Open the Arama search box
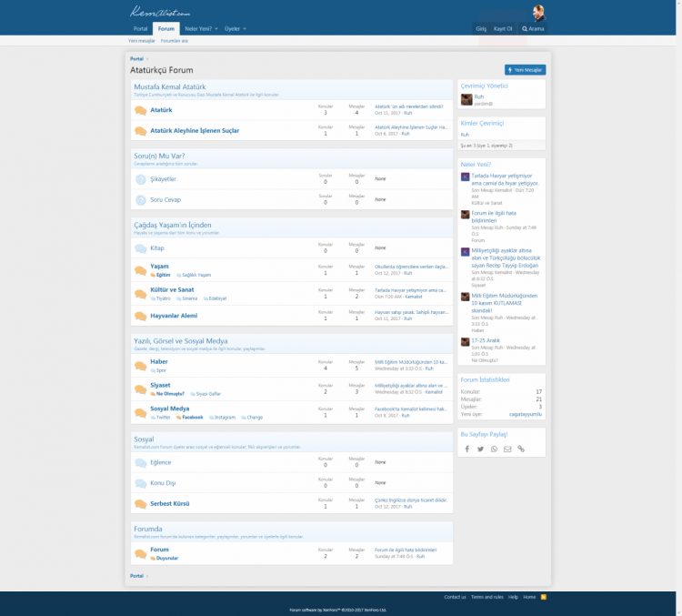Image resolution: width=682 pixels, height=616 pixels. click(533, 29)
